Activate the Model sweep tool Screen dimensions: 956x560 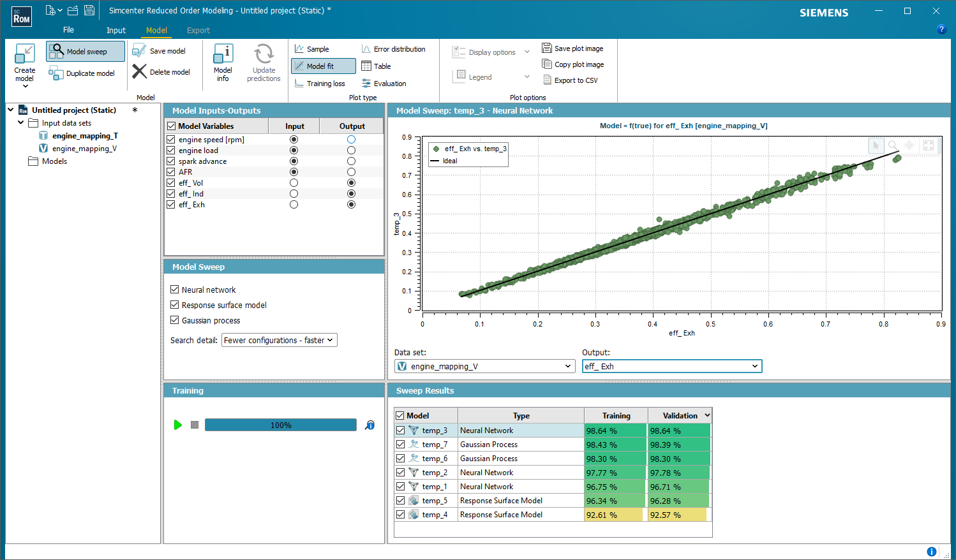[85, 51]
